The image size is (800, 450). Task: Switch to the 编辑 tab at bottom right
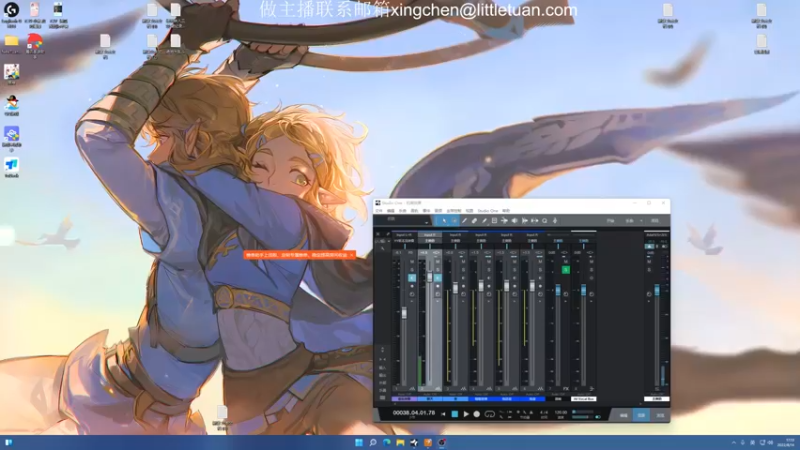click(x=623, y=415)
